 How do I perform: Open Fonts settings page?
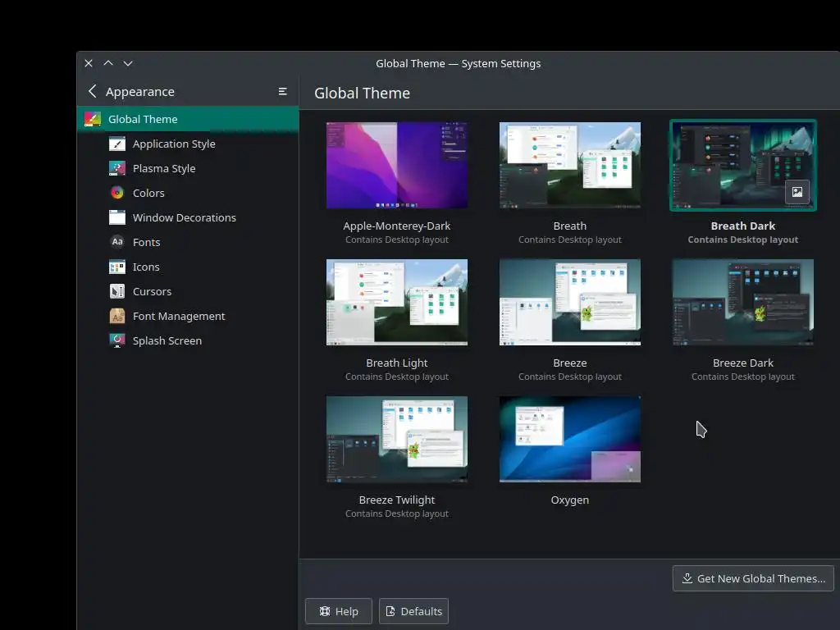coord(188,242)
